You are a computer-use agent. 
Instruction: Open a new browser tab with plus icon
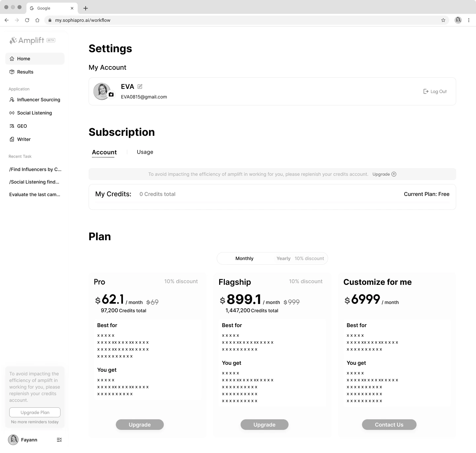[x=86, y=8]
